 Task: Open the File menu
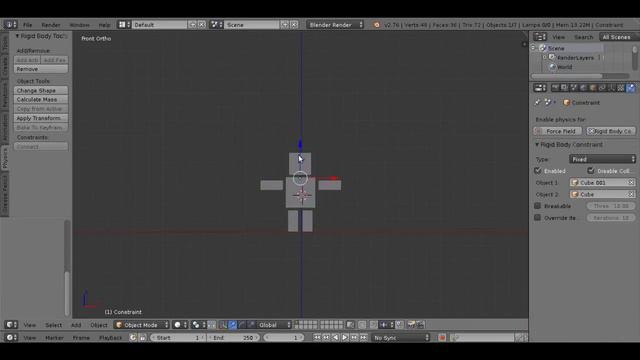(x=27, y=25)
